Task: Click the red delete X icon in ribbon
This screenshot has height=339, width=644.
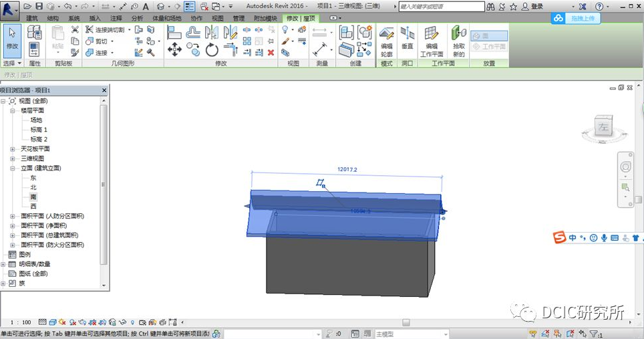Action: pos(271,52)
